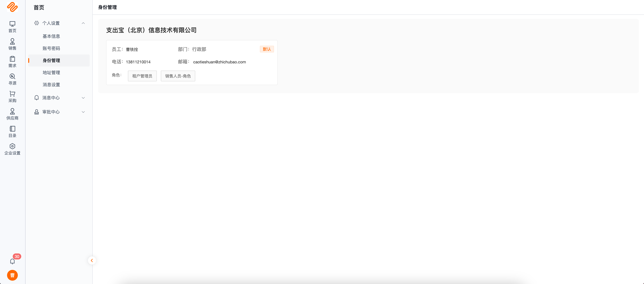Click the 首页 heading in side panel
The image size is (644, 284).
(39, 8)
